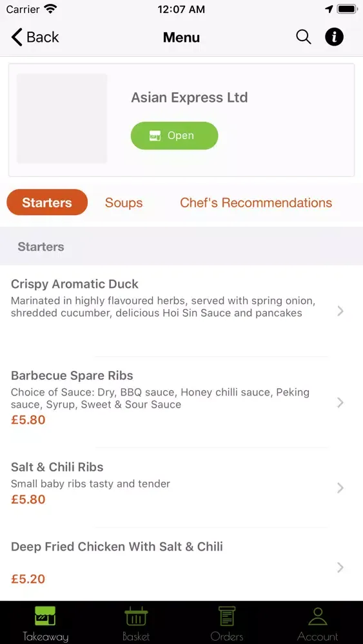Tap the restaurant logo placeholder thumbnail
Viewport: 363px width, 644px height.
click(x=62, y=118)
